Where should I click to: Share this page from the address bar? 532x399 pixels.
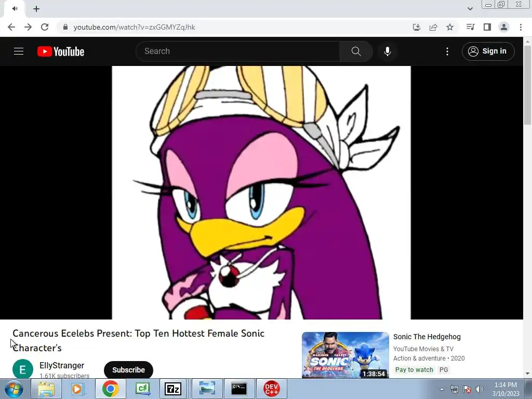pos(433,27)
